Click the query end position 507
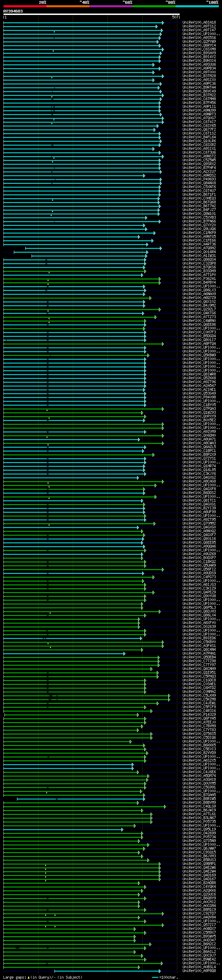 (x=175, y=17)
